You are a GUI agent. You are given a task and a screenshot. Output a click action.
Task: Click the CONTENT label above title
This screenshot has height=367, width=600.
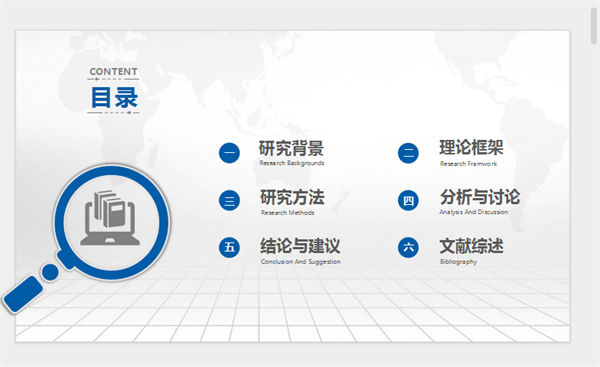pos(113,72)
